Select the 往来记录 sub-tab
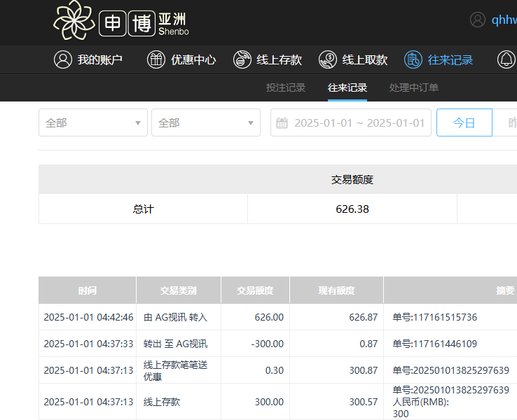 (347, 87)
